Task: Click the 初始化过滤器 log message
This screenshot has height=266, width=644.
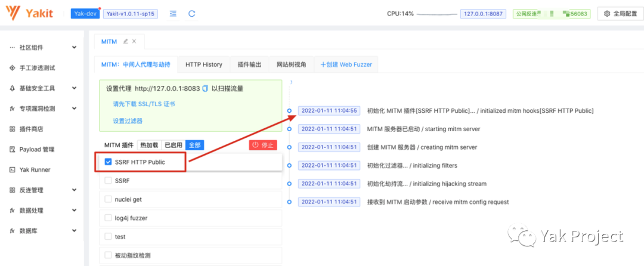Action: click(x=412, y=165)
